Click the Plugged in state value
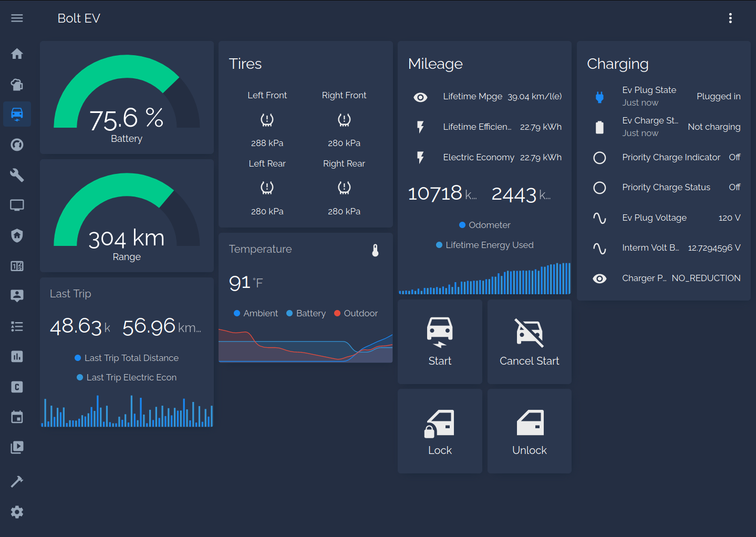 (719, 96)
